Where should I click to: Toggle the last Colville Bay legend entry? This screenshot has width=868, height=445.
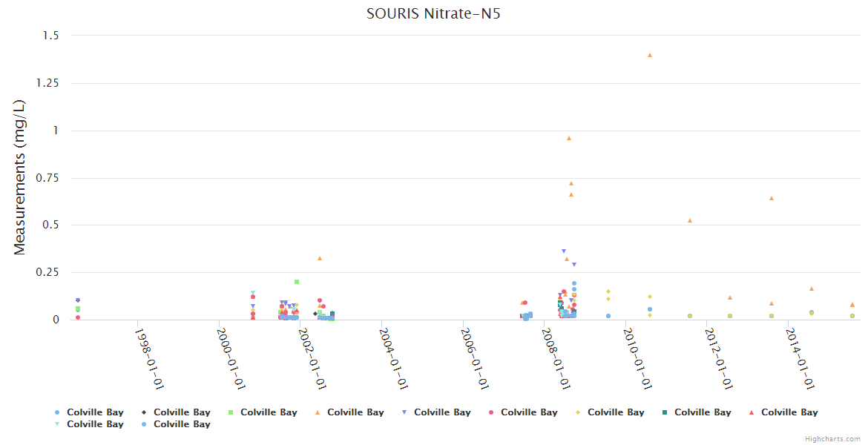[x=182, y=424]
